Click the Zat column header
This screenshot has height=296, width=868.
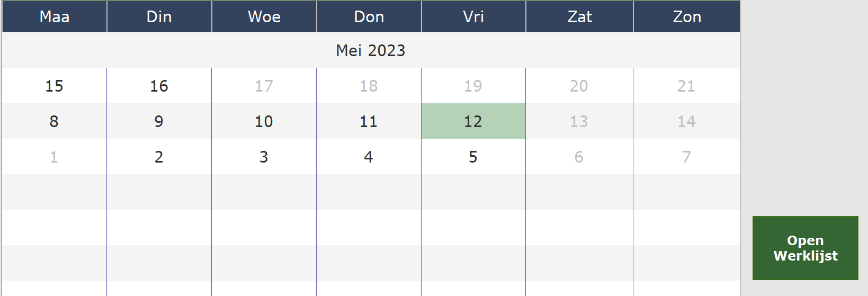pyautogui.click(x=580, y=16)
